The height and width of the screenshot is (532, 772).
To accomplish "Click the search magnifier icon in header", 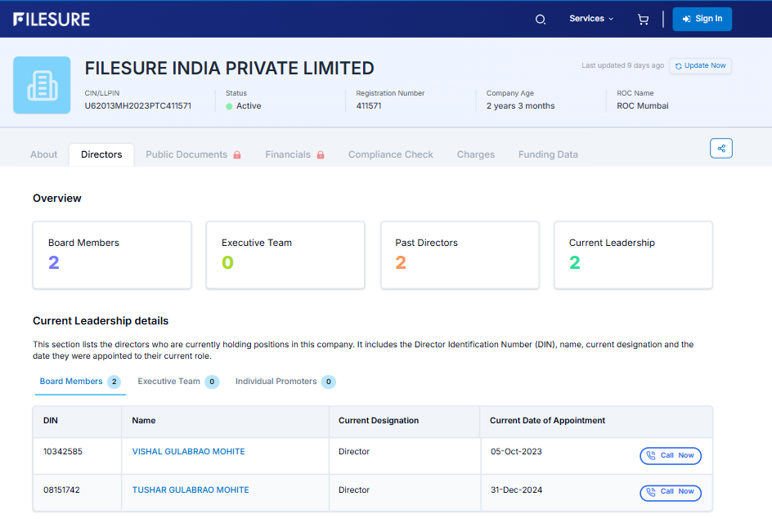I will (x=540, y=20).
